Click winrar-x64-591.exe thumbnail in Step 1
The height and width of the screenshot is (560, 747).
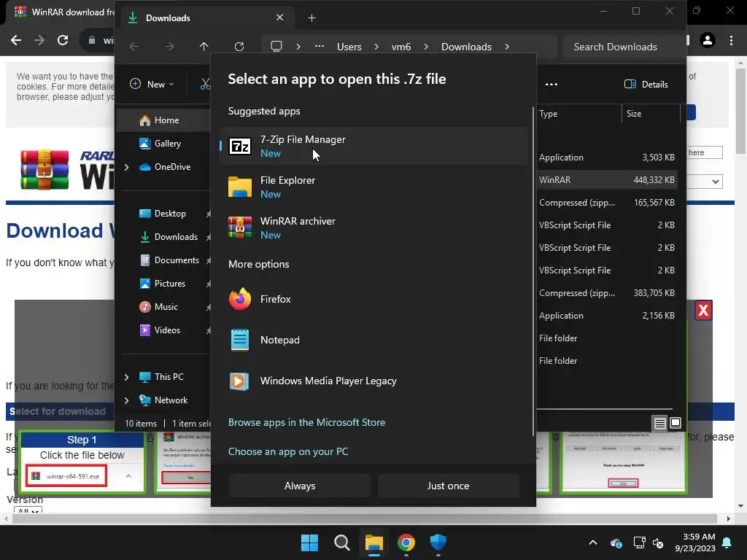[x=67, y=476]
